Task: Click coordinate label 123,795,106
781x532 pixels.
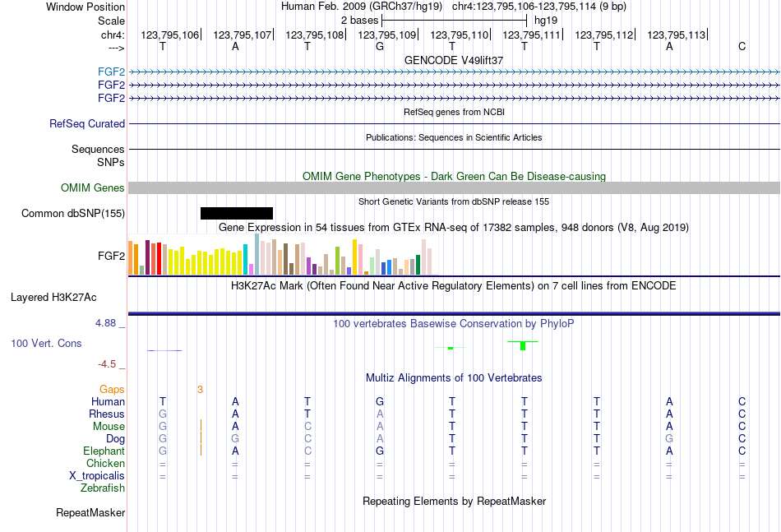Action: [x=169, y=35]
